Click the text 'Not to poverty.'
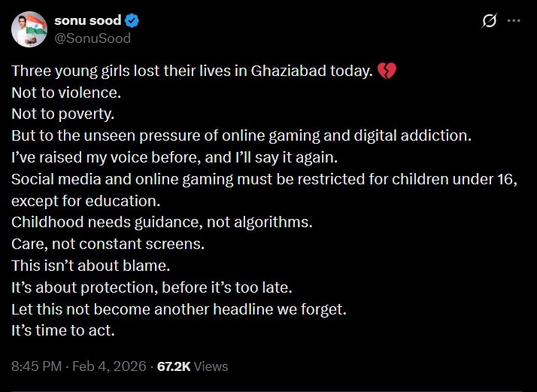537x392 pixels. tap(64, 115)
